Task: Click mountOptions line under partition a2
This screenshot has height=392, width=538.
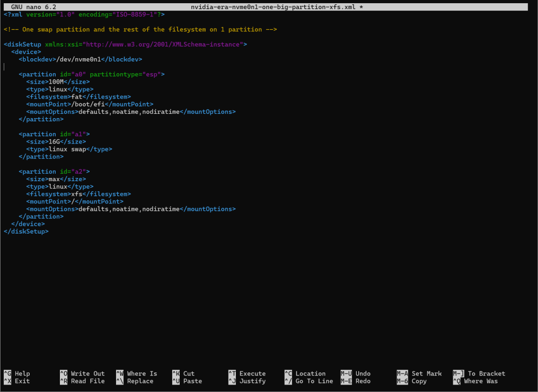Action: 131,209
